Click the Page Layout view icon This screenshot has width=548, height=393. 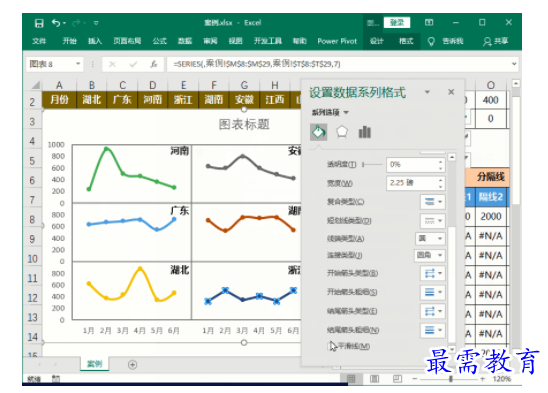click(x=374, y=379)
